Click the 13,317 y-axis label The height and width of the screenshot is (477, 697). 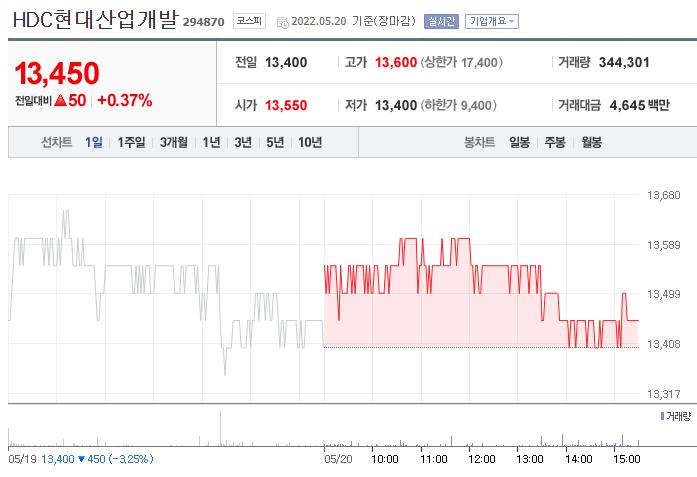click(663, 394)
